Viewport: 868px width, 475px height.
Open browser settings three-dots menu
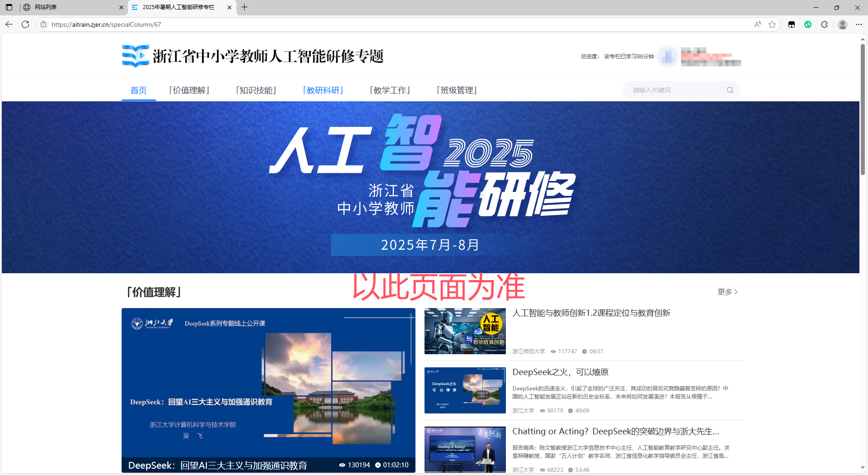coord(859,24)
